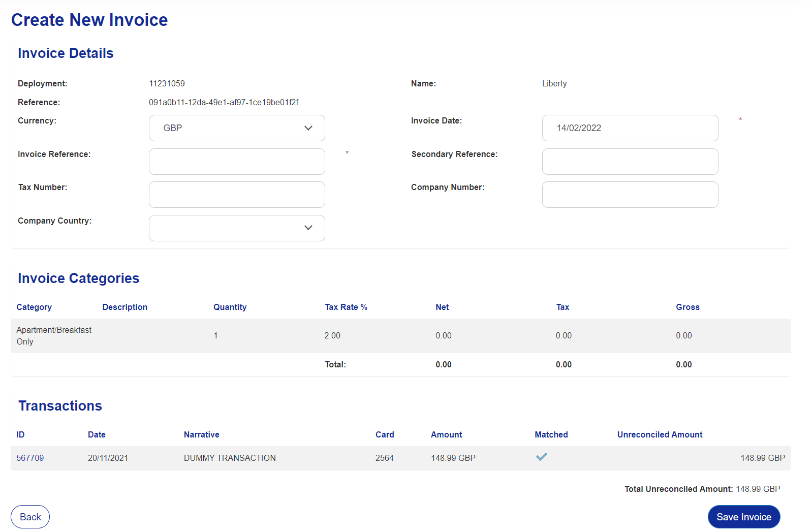Select the Apartment/Breakfast Only category row

(x=400, y=336)
